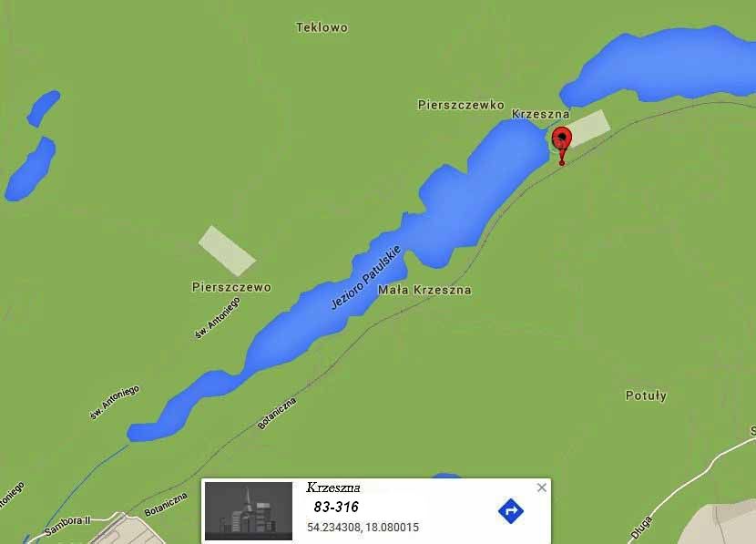Select the Pierszczewo village label
This screenshot has width=756, height=544.
pos(231,287)
